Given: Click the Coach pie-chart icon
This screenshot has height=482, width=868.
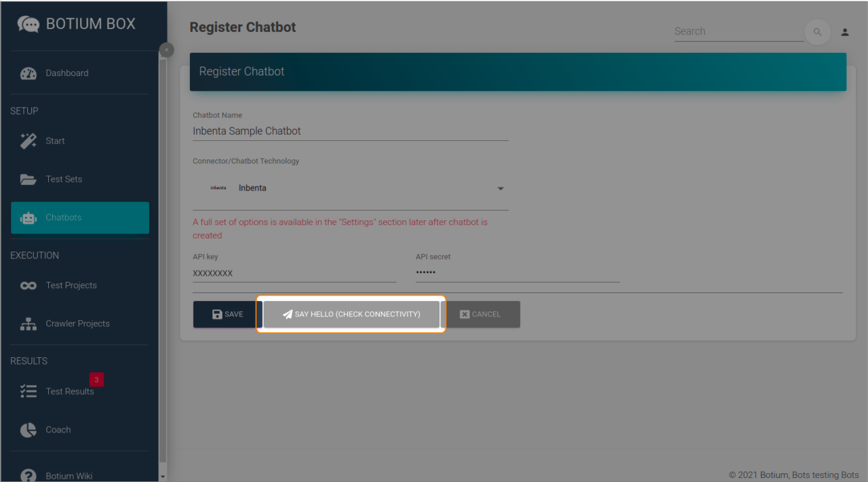Looking at the screenshot, I should 28,429.
